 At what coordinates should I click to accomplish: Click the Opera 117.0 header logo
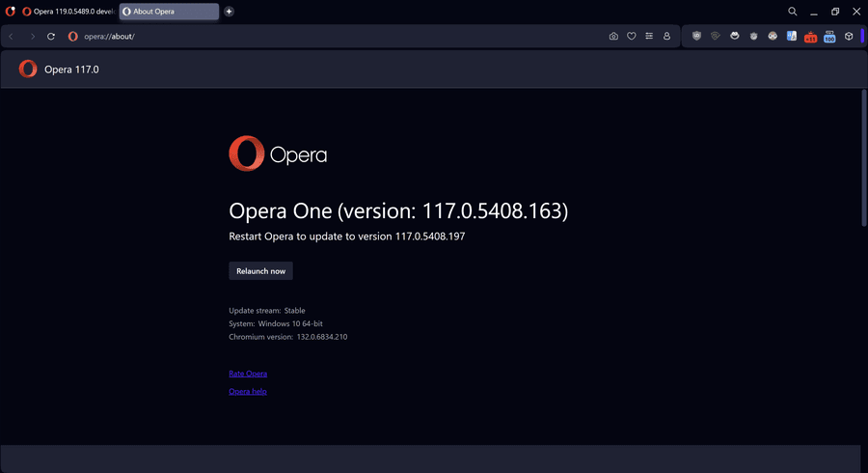28,69
